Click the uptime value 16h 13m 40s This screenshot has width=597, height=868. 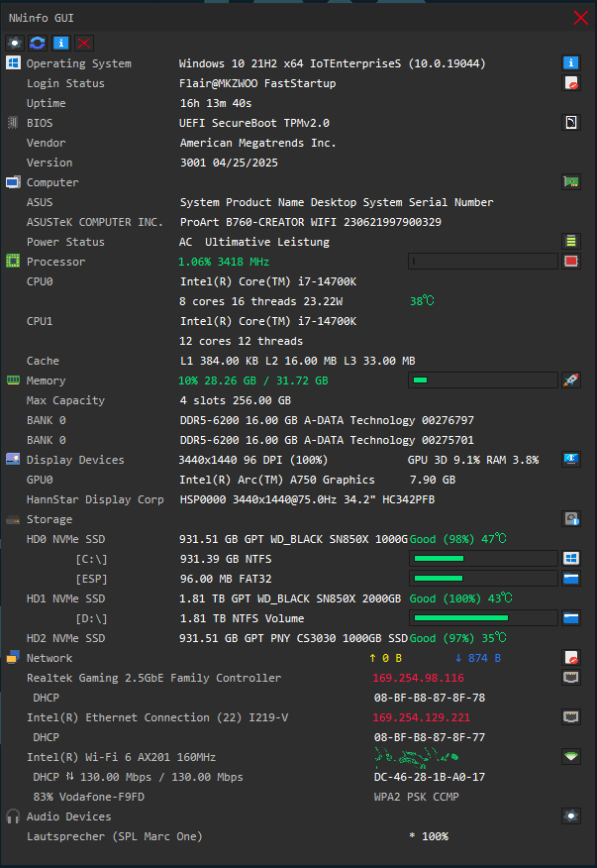[216, 103]
